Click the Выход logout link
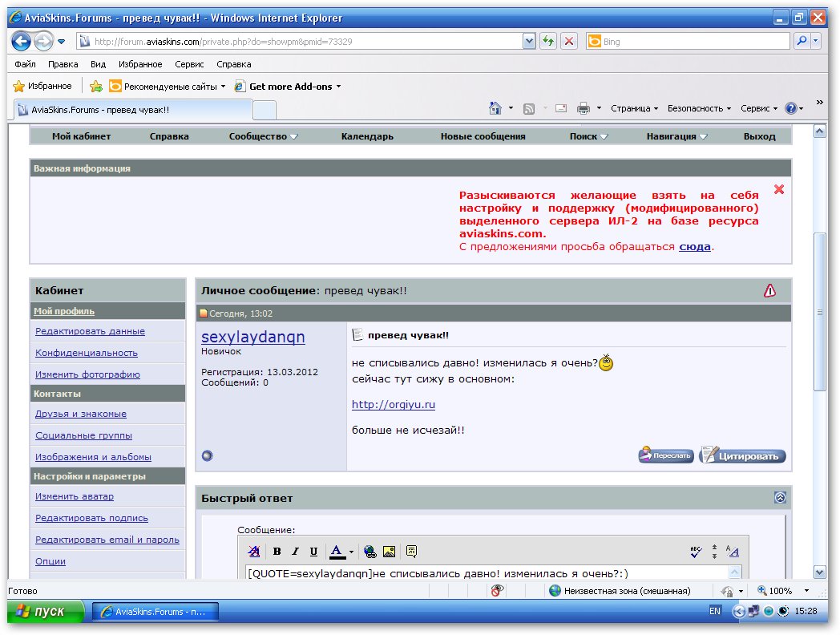This screenshot has width=840, height=635. pyautogui.click(x=759, y=136)
